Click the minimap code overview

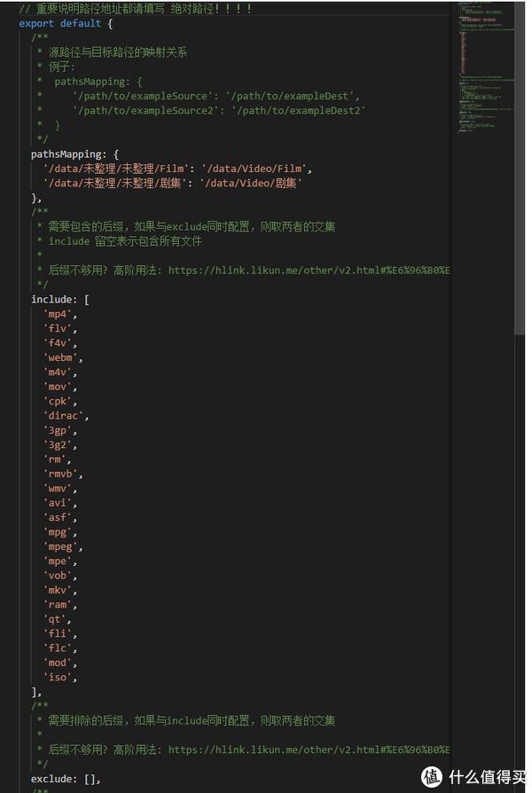[486, 67]
